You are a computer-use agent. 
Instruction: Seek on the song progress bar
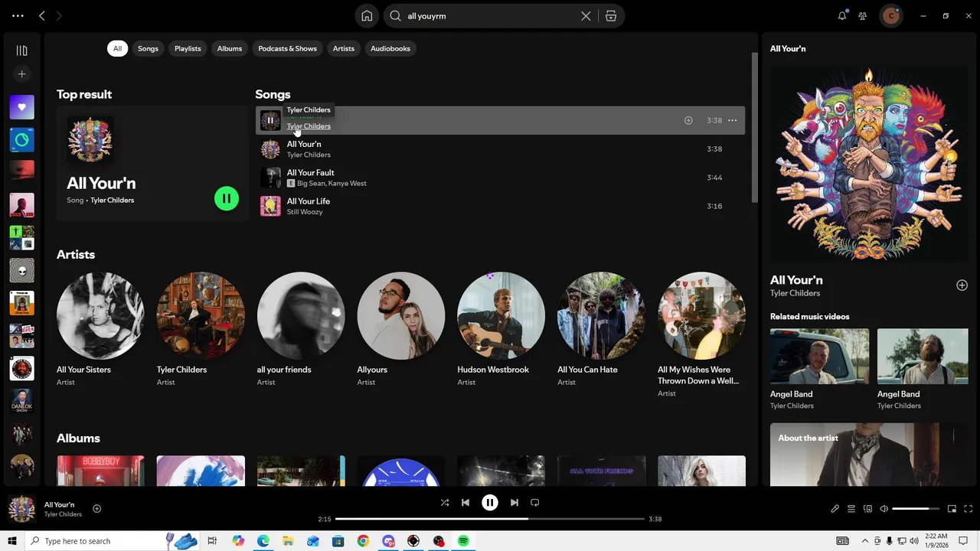(x=490, y=519)
